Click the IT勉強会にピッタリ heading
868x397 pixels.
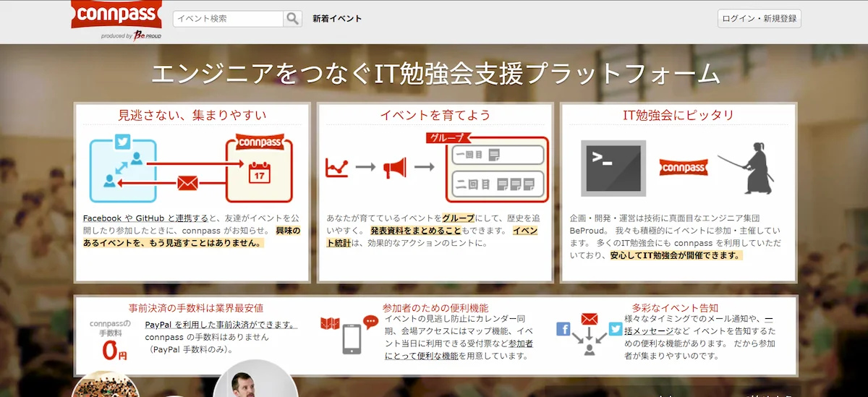(678, 115)
